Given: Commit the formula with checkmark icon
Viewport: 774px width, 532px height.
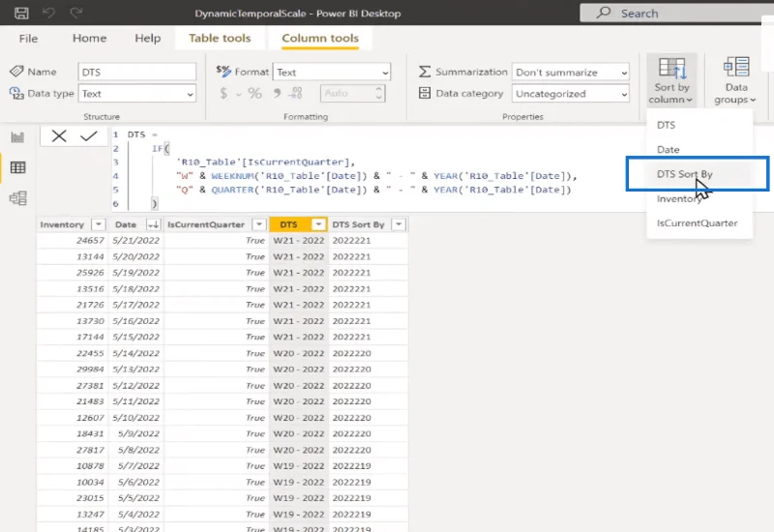Looking at the screenshot, I should click(x=88, y=136).
